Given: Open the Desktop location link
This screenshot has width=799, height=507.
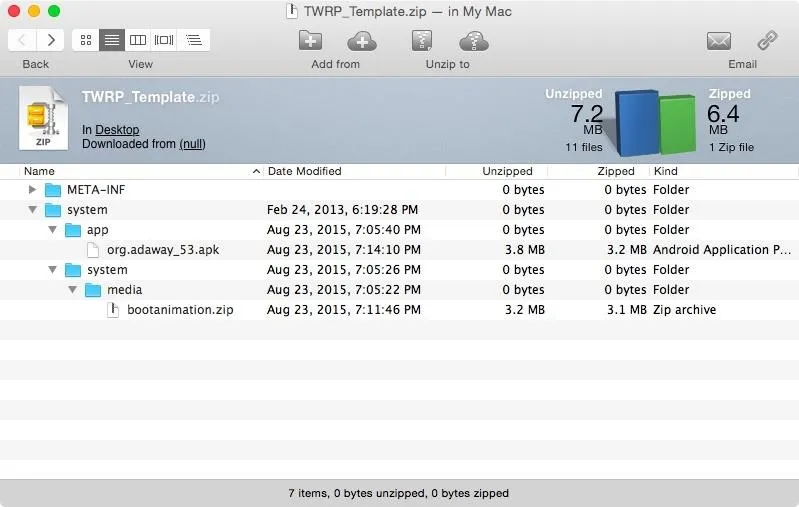Looking at the screenshot, I should pyautogui.click(x=117, y=130).
